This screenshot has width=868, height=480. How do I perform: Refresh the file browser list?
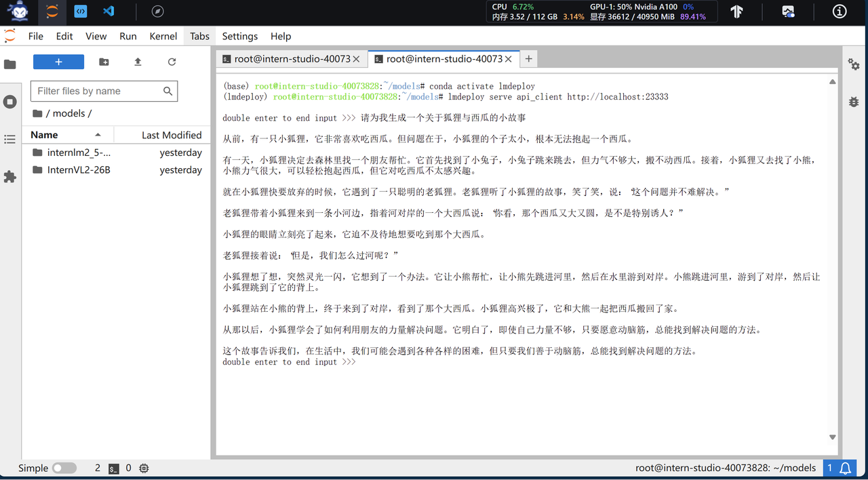click(x=172, y=62)
